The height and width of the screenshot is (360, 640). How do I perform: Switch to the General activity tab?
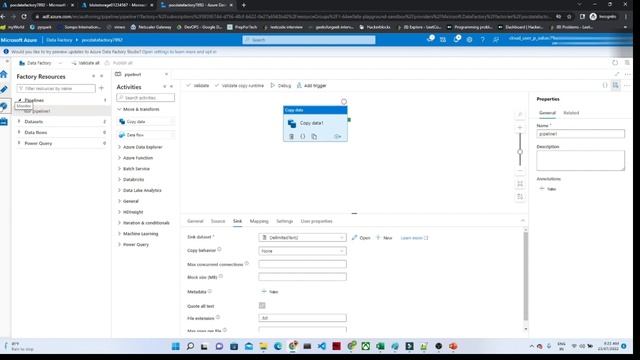pos(195,221)
